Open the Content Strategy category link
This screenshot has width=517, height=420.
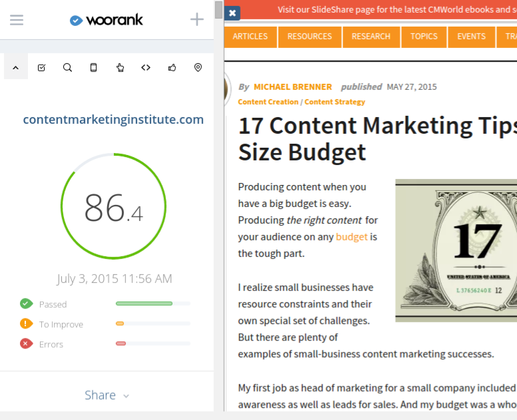(x=334, y=102)
